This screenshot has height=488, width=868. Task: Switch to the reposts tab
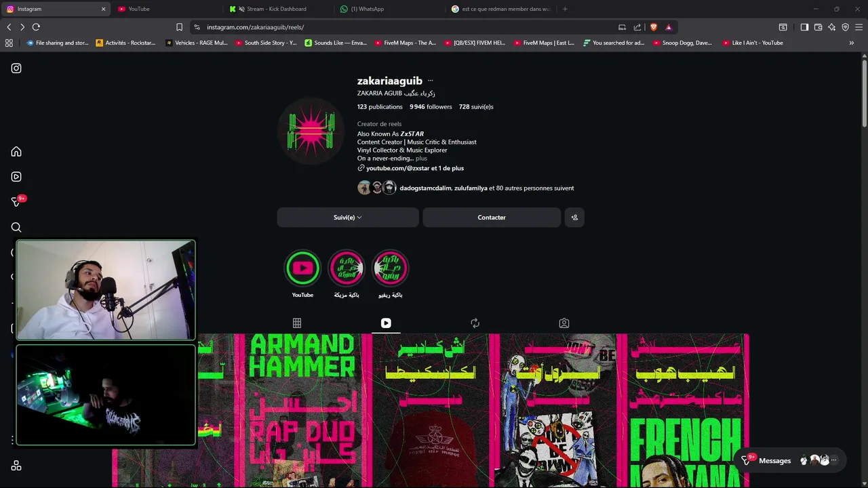[475, 323]
